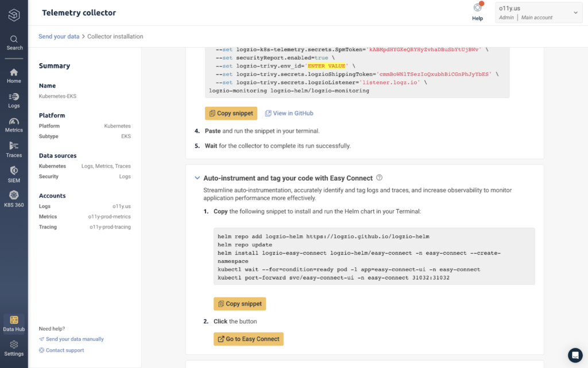The height and width of the screenshot is (368, 588).
Task: Click the Kubernetes-EKS name value
Action: pos(58,96)
